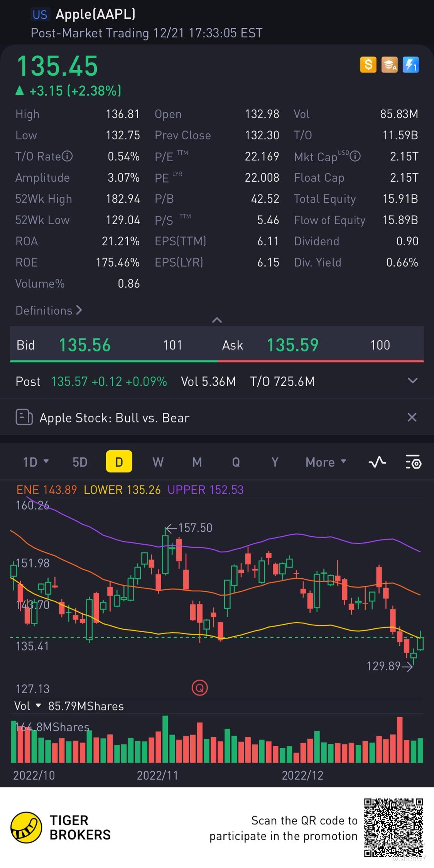Open T/O Rate info icon
Screen dimensions: 434x868
tap(67, 156)
